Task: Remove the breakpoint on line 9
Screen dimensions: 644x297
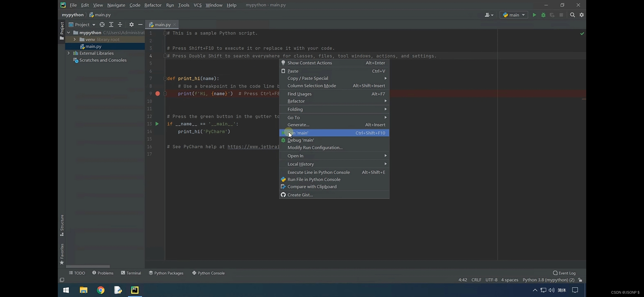Action: coord(158,94)
